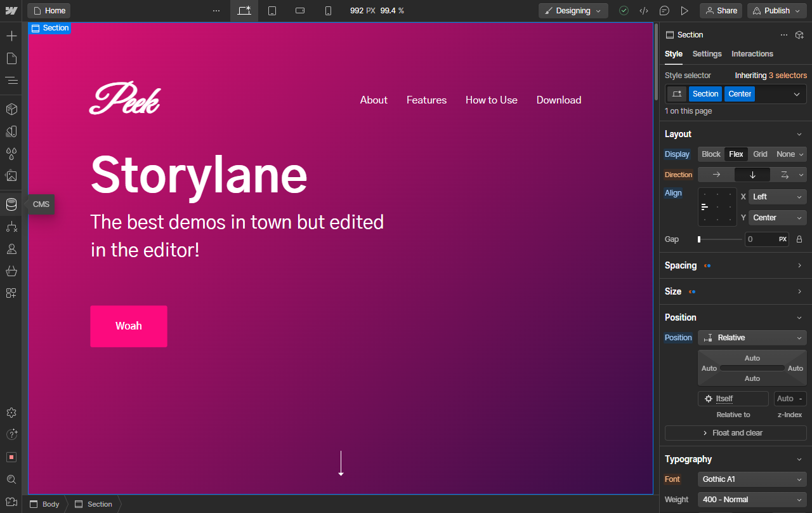Open the Designing mode dropdown
The width and height of the screenshot is (812, 513).
[x=573, y=11]
